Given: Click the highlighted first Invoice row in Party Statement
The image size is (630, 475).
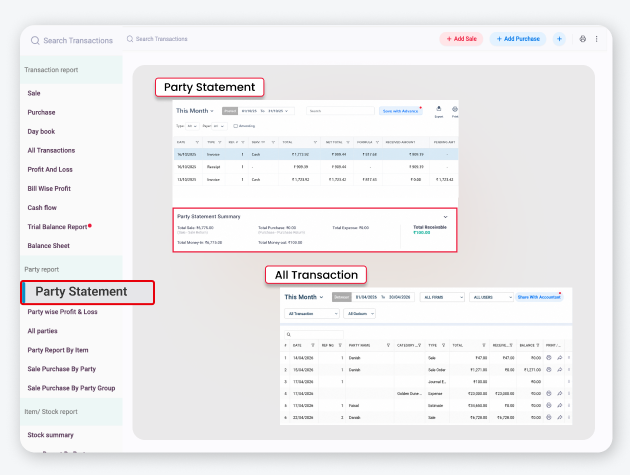Looking at the screenshot, I should [x=316, y=154].
